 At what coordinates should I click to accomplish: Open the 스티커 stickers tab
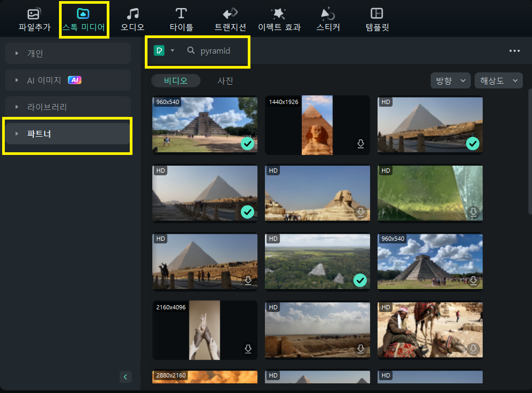328,20
